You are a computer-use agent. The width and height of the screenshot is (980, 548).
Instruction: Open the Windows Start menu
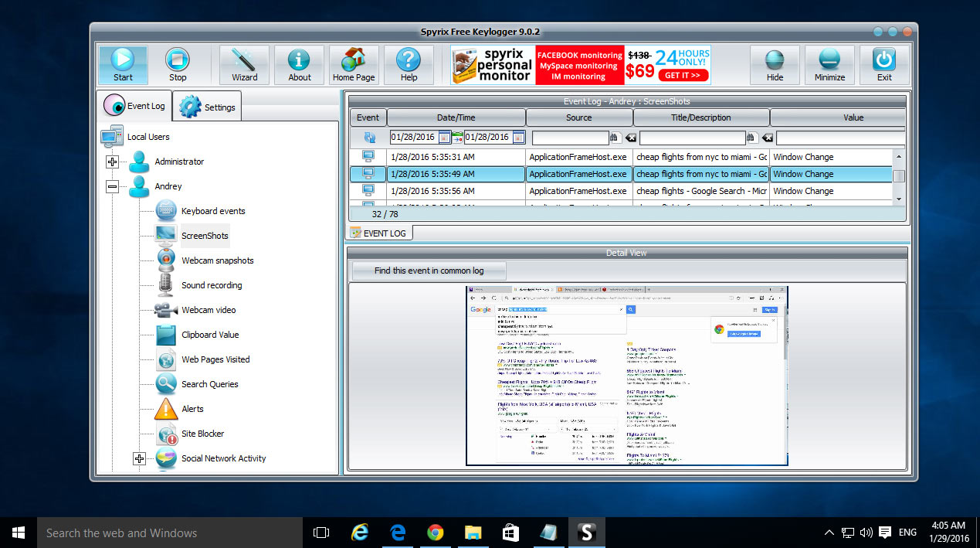(19, 533)
